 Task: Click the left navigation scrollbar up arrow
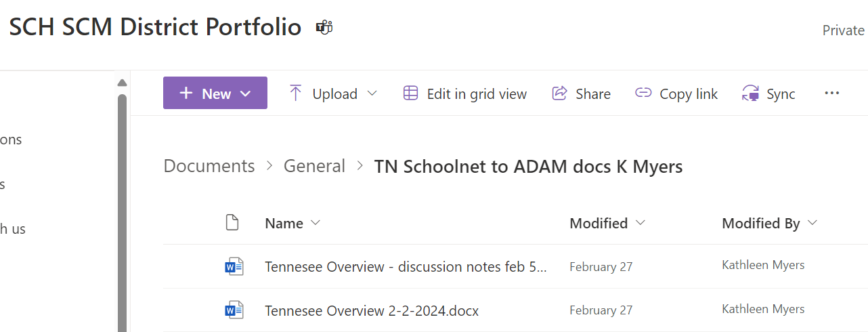pyautogui.click(x=122, y=83)
